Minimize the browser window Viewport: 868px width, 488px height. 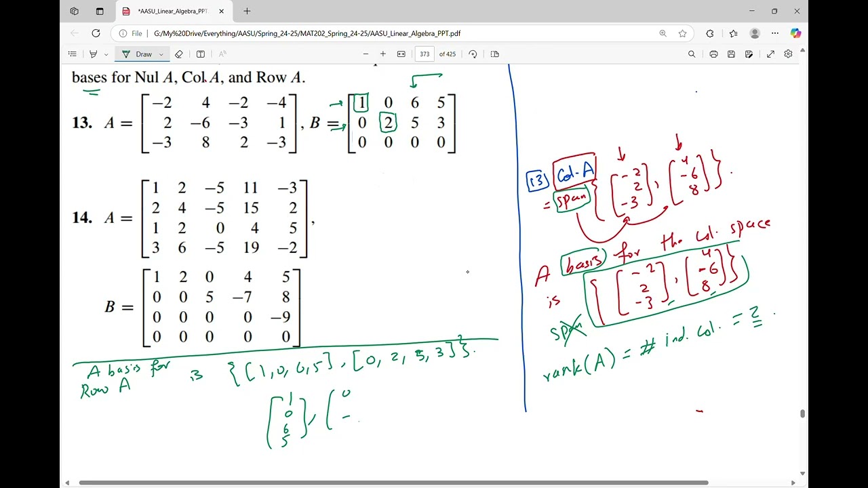752,11
